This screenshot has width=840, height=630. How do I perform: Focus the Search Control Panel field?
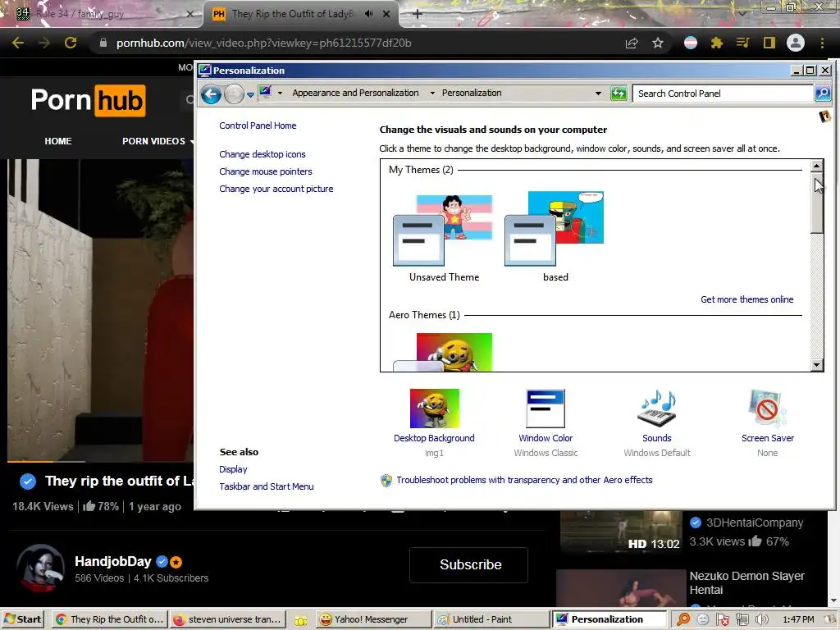(x=723, y=94)
